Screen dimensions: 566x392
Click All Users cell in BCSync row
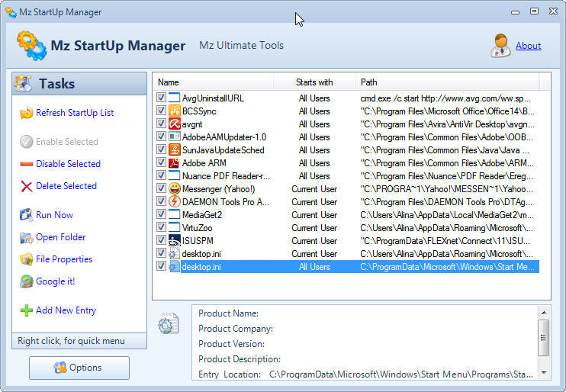click(314, 111)
